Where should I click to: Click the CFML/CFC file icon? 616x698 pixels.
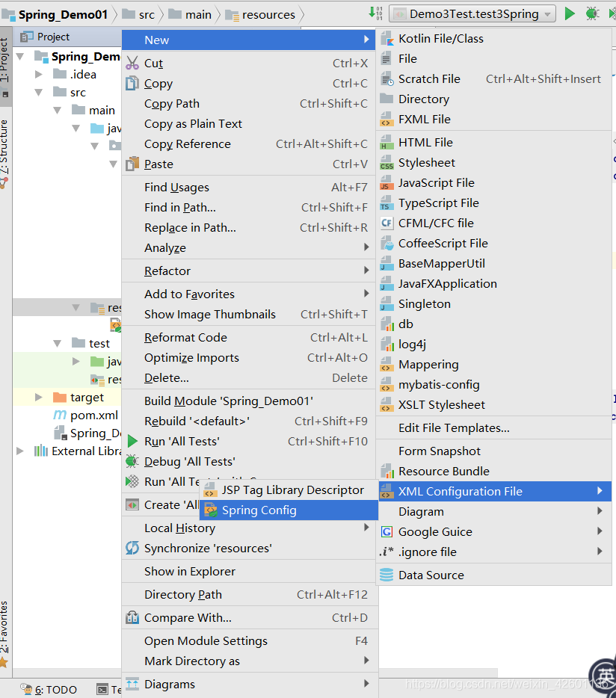tap(387, 223)
